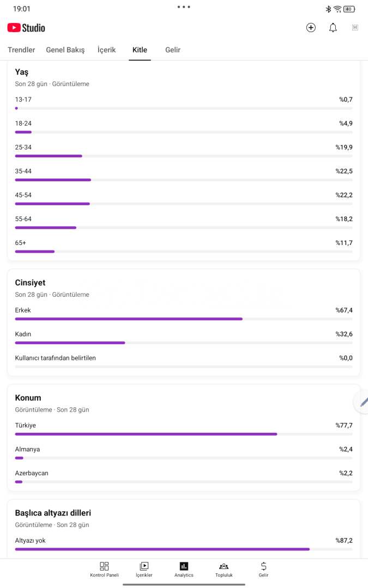The image size is (368, 588).
Task: Open Kontrol Paneli in bottom navigation
Action: (104, 569)
